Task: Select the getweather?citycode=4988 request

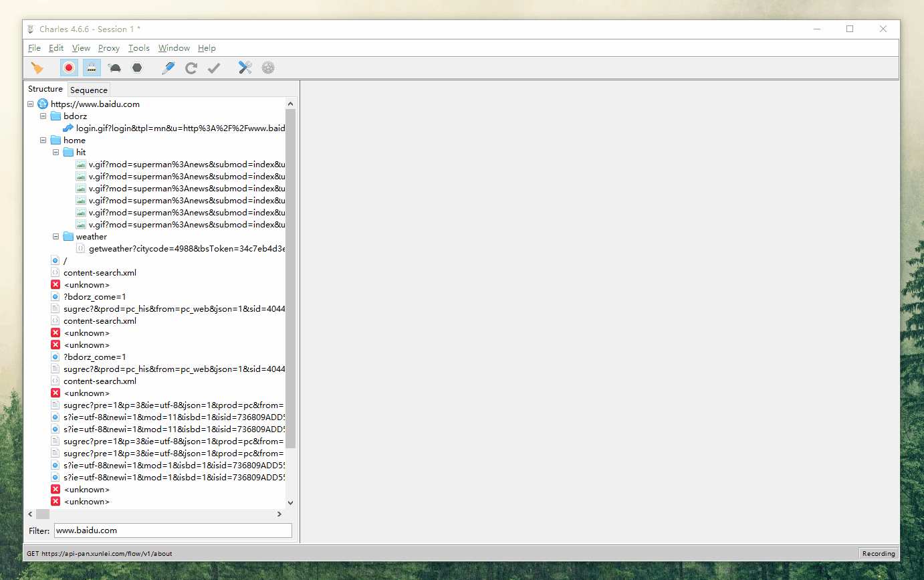Action: (x=181, y=248)
